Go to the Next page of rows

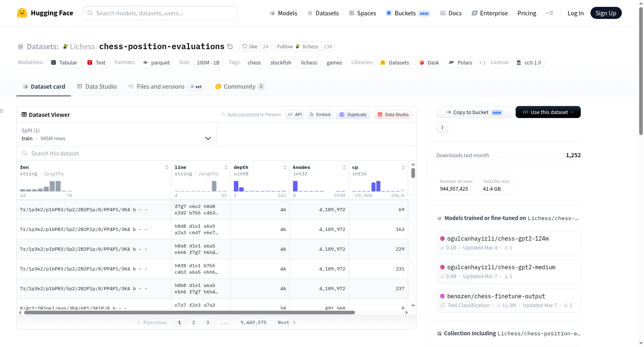point(287,322)
